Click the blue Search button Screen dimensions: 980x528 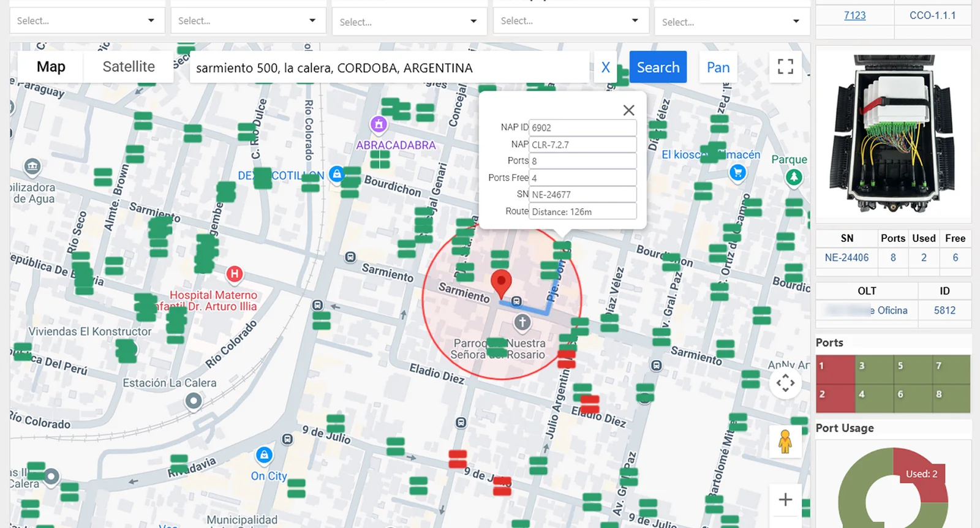pyautogui.click(x=658, y=67)
